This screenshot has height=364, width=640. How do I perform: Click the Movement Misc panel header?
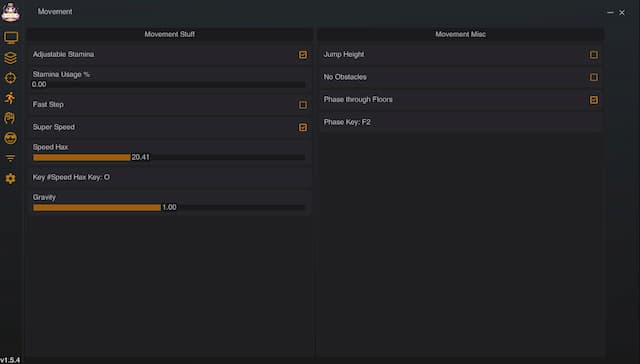pos(460,34)
